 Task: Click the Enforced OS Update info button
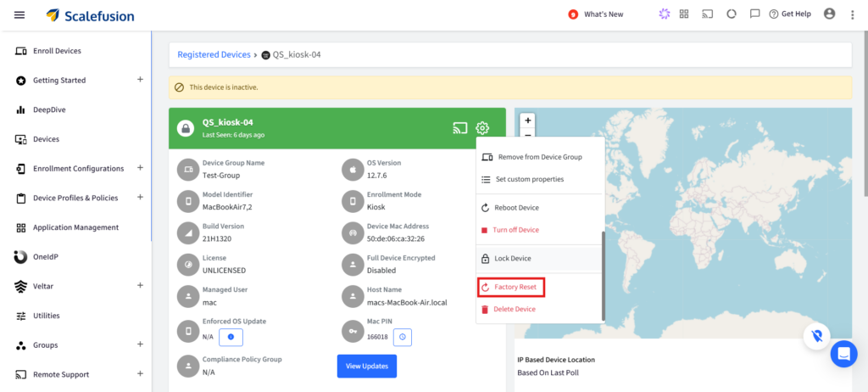pos(231,337)
